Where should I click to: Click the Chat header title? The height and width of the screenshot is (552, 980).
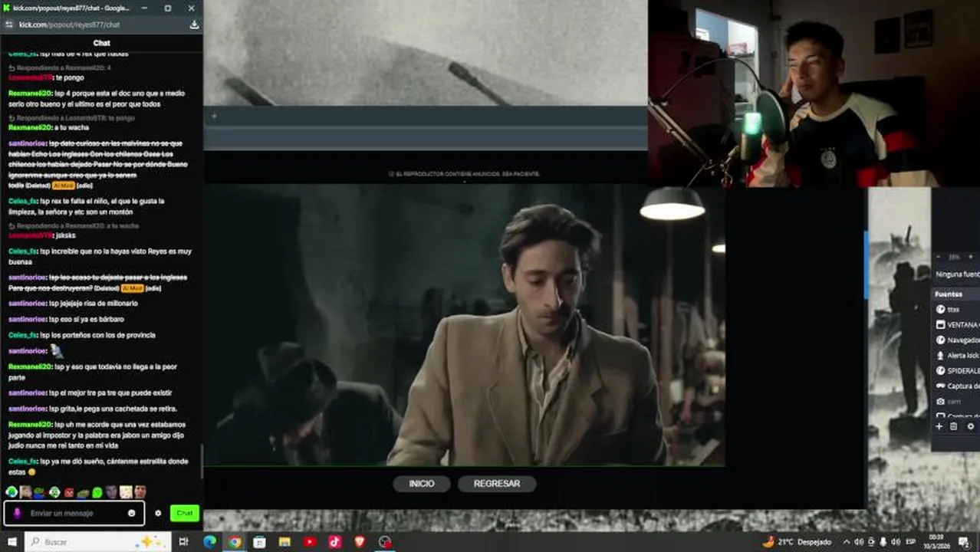pyautogui.click(x=101, y=43)
